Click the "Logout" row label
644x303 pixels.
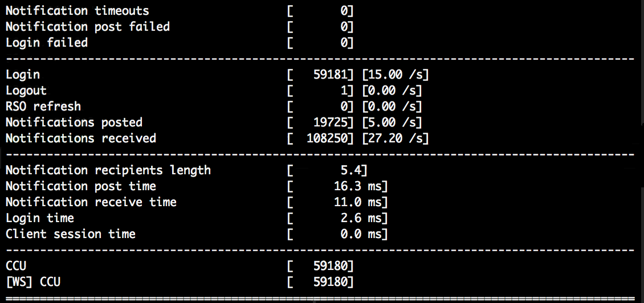point(26,91)
